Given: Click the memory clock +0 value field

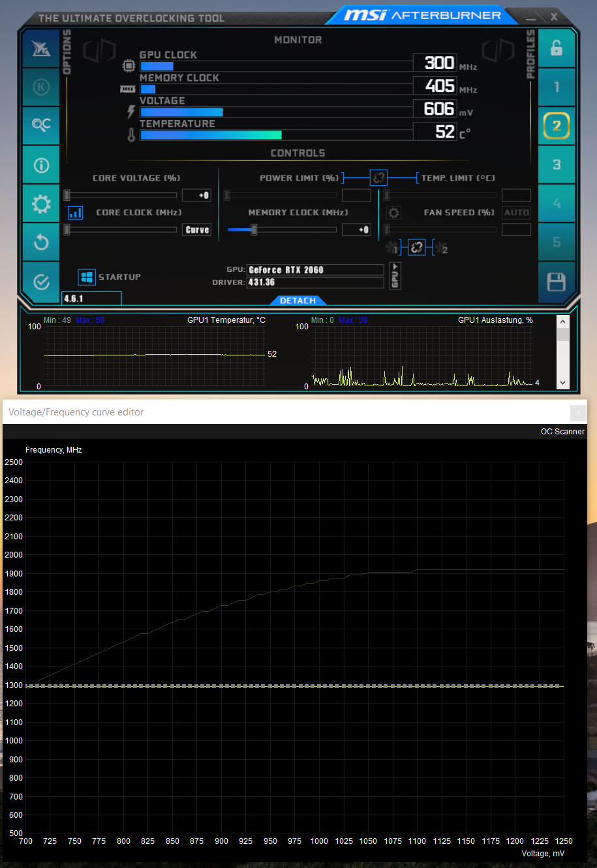Looking at the screenshot, I should point(356,230).
